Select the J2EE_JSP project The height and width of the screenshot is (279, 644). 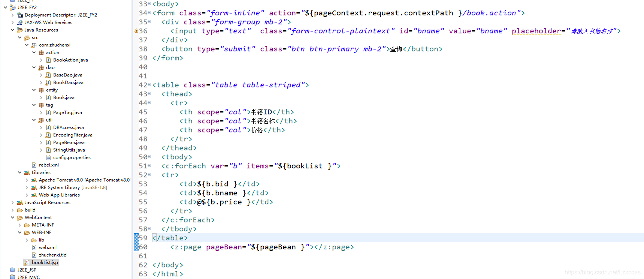27,270
